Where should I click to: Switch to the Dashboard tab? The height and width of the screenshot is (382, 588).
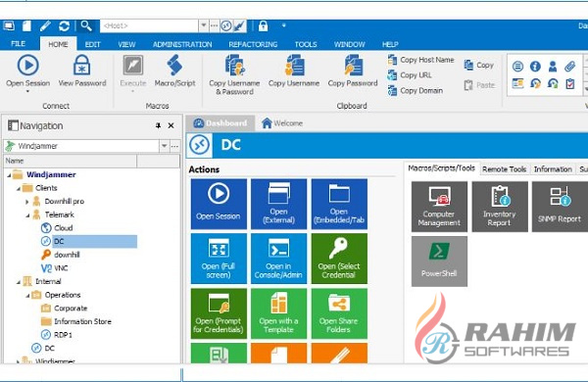220,123
